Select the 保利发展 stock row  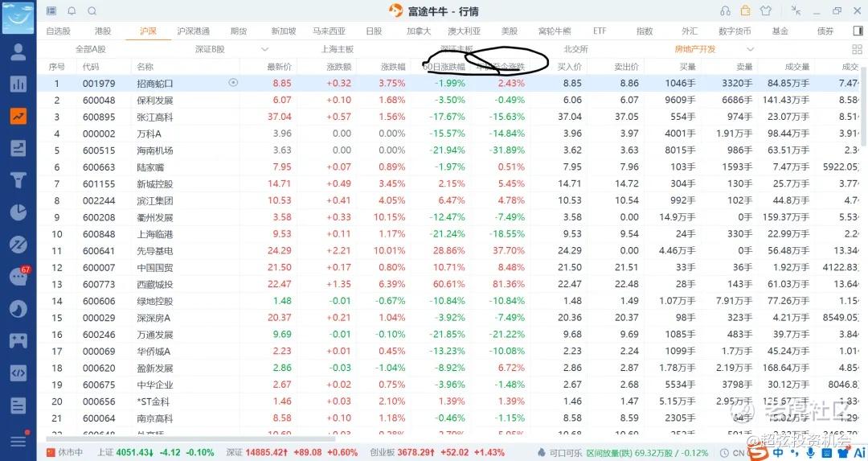(448, 100)
